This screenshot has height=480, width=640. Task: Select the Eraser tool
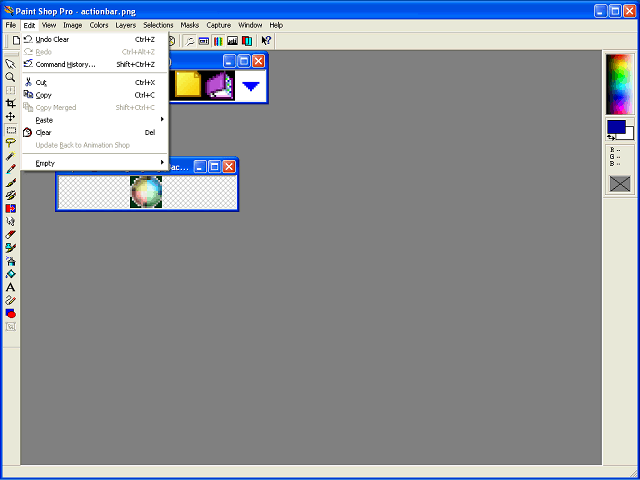click(11, 234)
